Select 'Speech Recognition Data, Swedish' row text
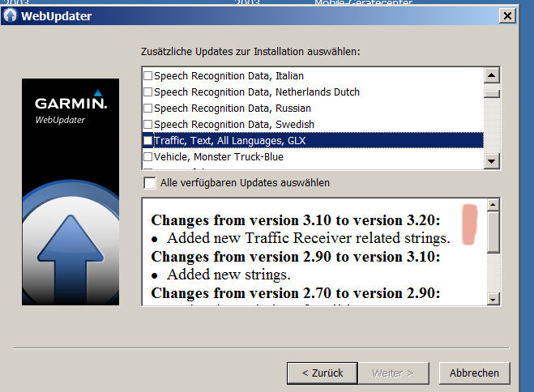Image resolution: width=534 pixels, height=392 pixels. pyautogui.click(x=234, y=124)
